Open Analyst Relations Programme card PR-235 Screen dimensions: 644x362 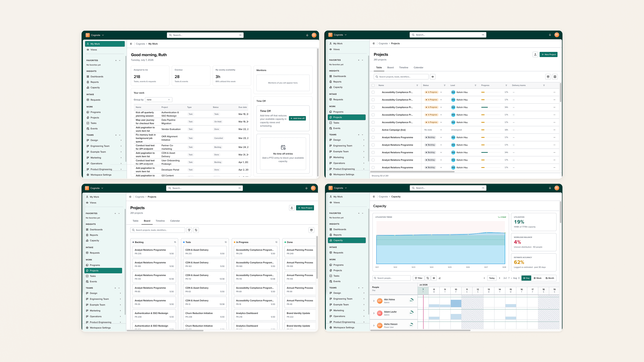pyautogui.click(x=154, y=252)
